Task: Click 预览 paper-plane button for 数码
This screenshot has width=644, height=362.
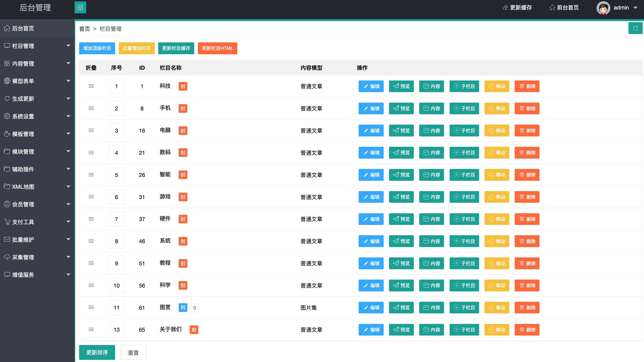Action: [x=401, y=153]
